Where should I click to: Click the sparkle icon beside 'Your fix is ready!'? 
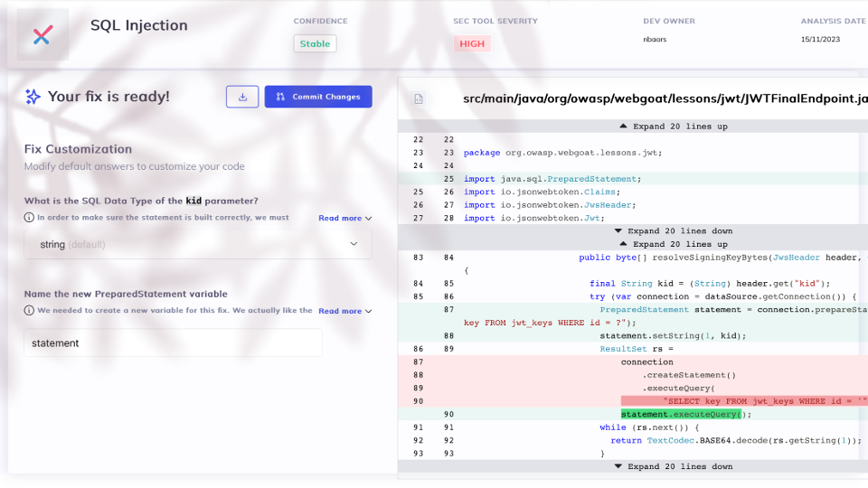(x=33, y=97)
